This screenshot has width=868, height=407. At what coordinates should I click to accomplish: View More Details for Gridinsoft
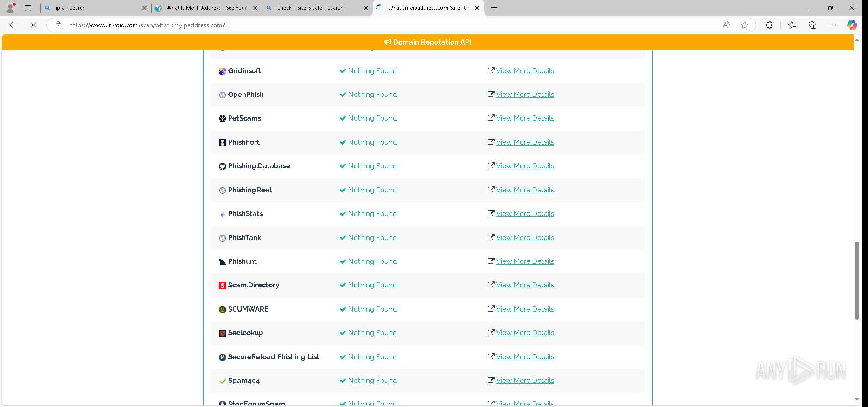(525, 71)
